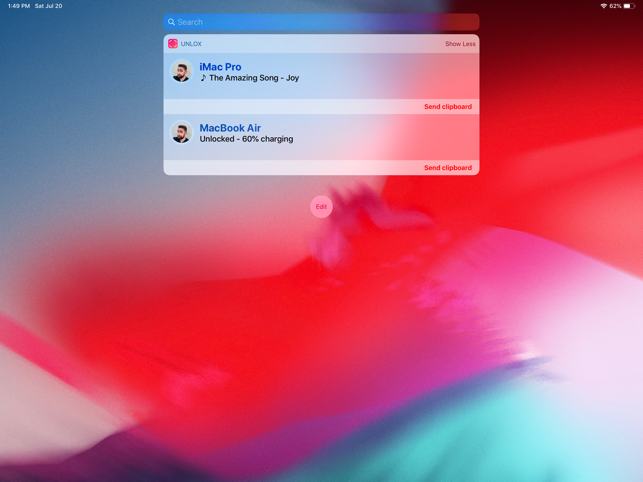643x482 pixels.
Task: Tap the Search input field
Action: [321, 22]
